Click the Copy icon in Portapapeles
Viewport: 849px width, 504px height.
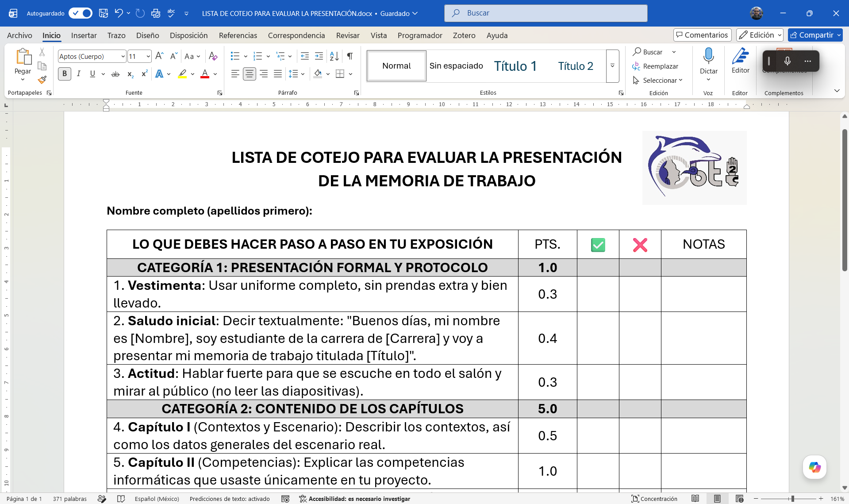42,66
